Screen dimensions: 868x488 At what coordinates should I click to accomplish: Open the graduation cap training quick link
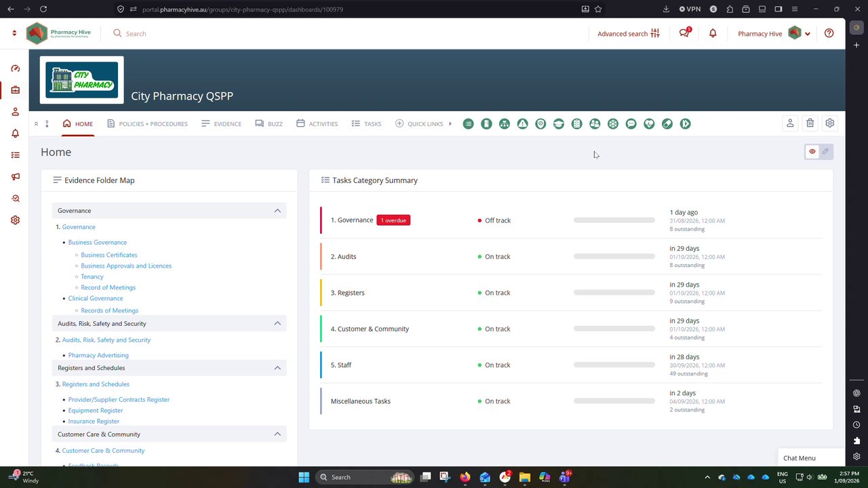[559, 123]
